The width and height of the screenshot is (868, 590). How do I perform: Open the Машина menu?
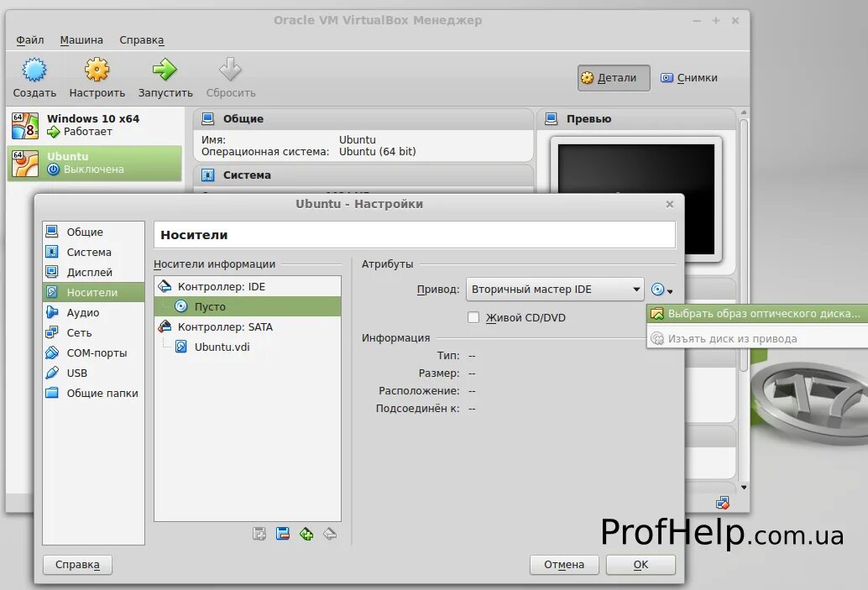pos(81,39)
